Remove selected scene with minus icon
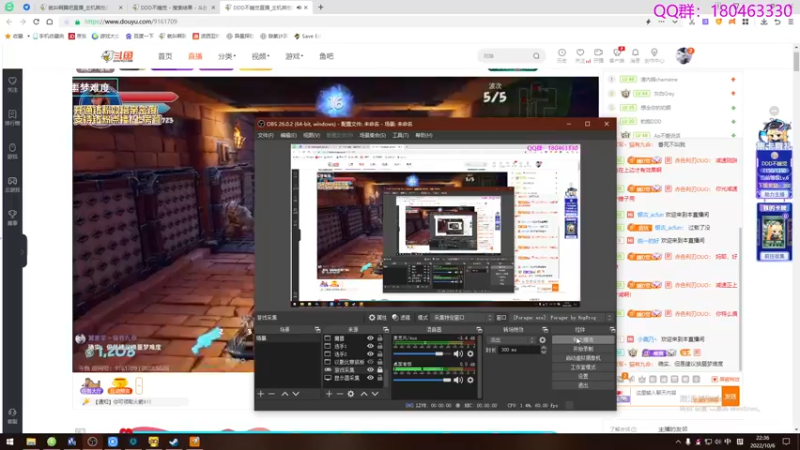This screenshot has height=450, width=800. [272, 394]
